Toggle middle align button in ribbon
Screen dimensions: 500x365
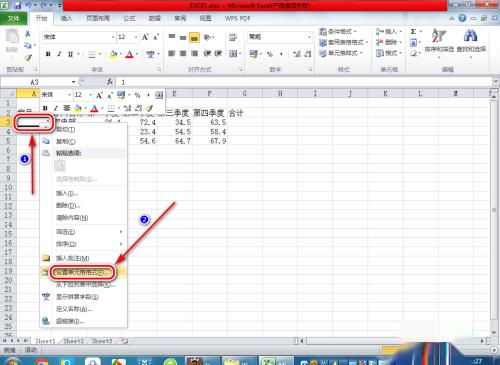pyautogui.click(x=183, y=37)
